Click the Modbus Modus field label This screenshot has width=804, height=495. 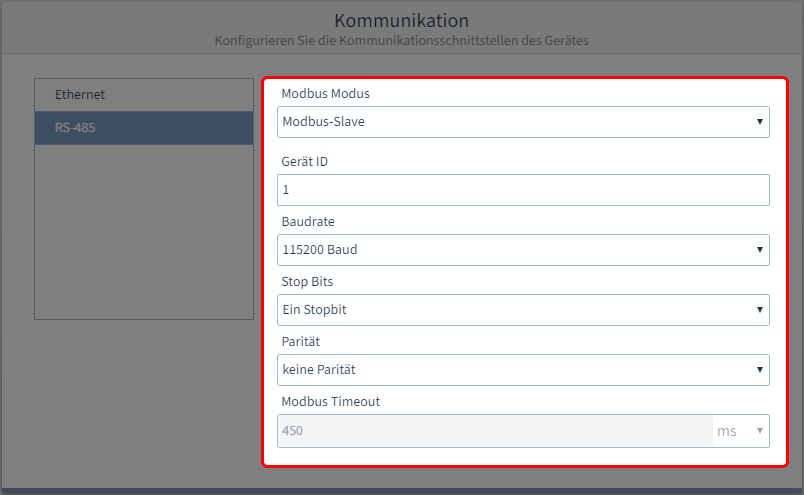326,94
